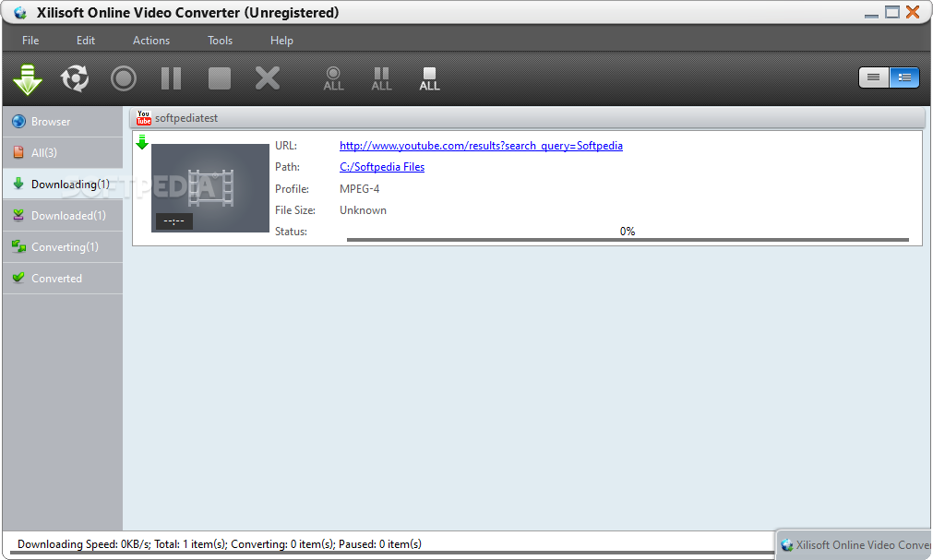Screen dimensions: 933x560
Task: Switch to simple list view mode
Action: (x=874, y=77)
